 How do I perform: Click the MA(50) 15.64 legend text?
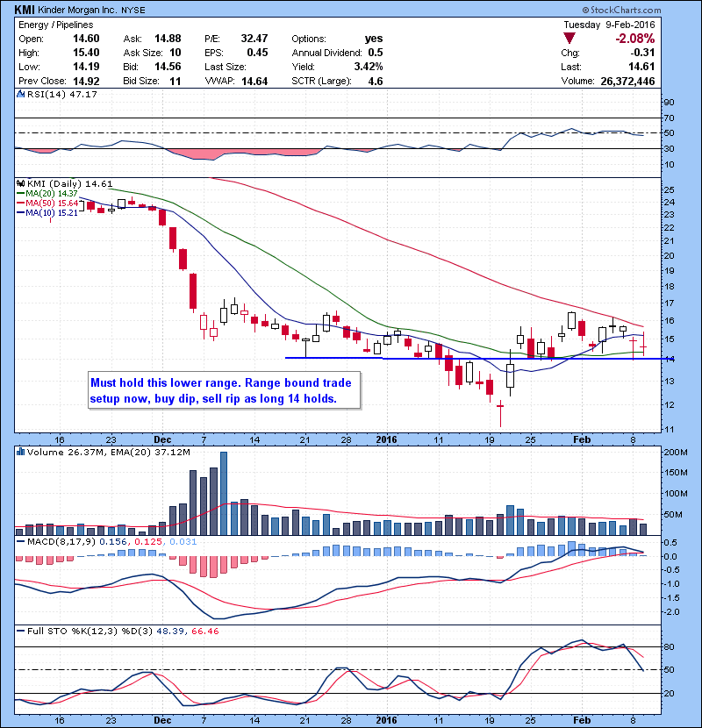52,203
